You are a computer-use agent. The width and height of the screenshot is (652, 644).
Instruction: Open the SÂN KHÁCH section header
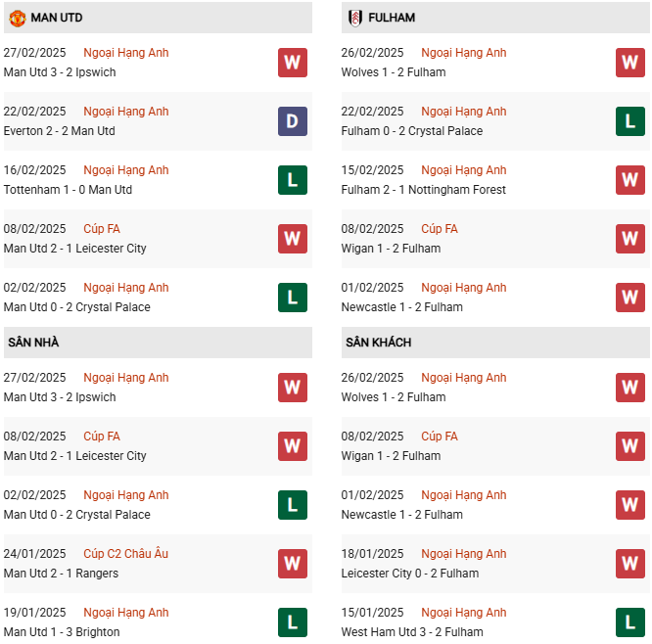(378, 343)
